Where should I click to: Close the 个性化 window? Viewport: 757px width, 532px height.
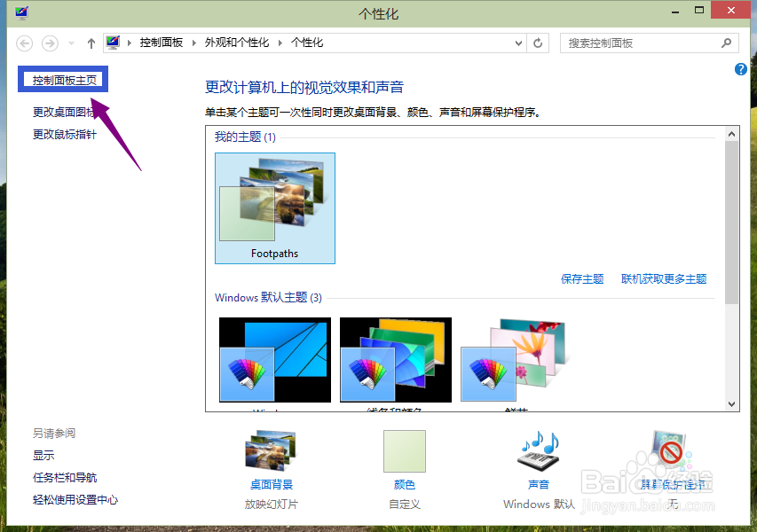point(731,10)
